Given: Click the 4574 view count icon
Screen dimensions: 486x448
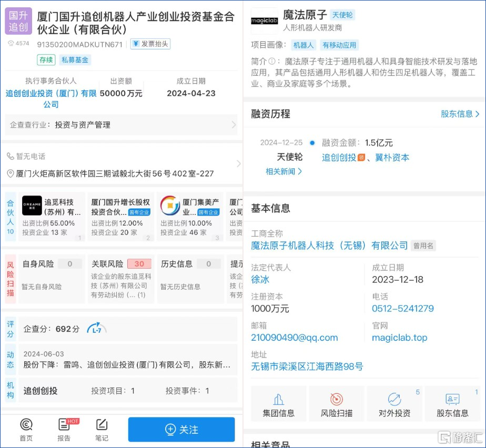Looking at the screenshot, I should [x=11, y=43].
